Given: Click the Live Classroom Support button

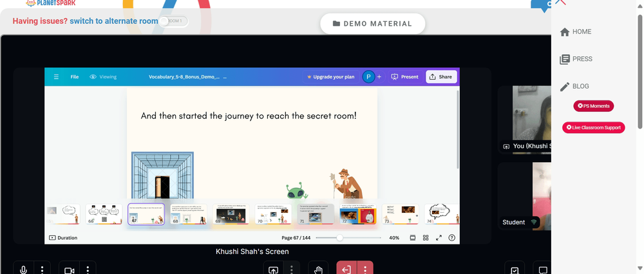Looking at the screenshot, I should coord(594,127).
